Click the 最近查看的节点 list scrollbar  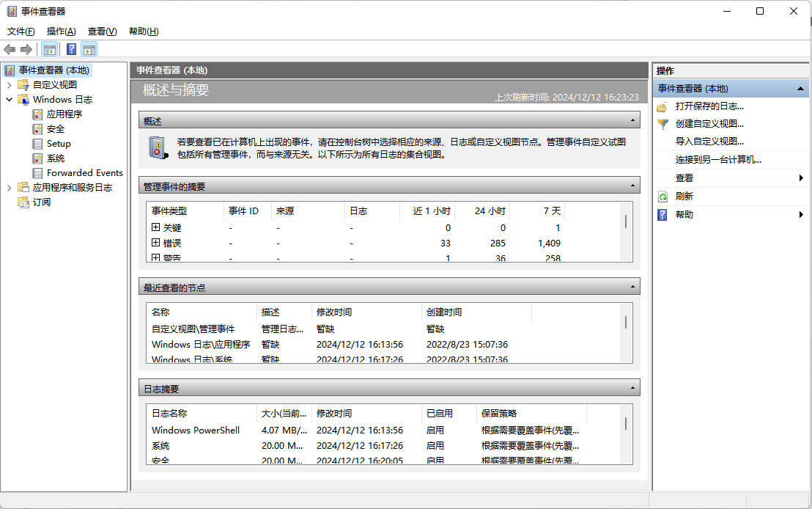coord(626,323)
